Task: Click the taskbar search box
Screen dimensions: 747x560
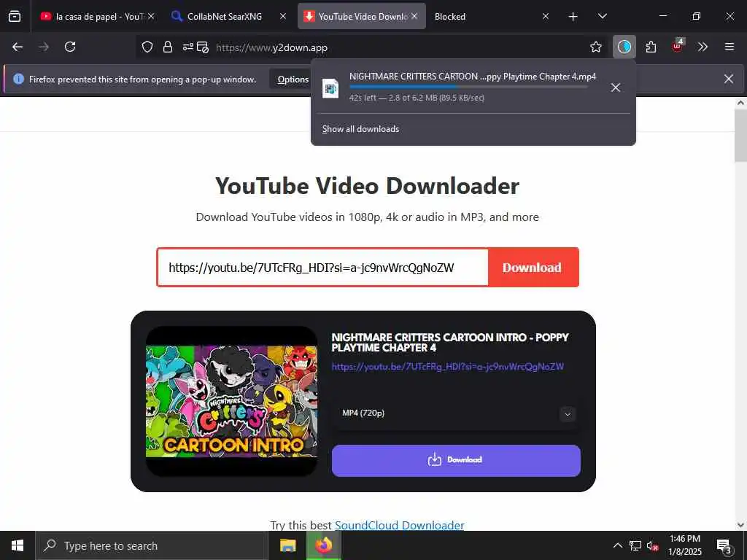Action: tap(152, 545)
